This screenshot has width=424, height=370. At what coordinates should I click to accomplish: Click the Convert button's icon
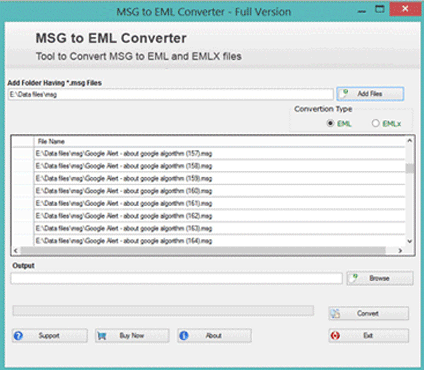(335, 313)
